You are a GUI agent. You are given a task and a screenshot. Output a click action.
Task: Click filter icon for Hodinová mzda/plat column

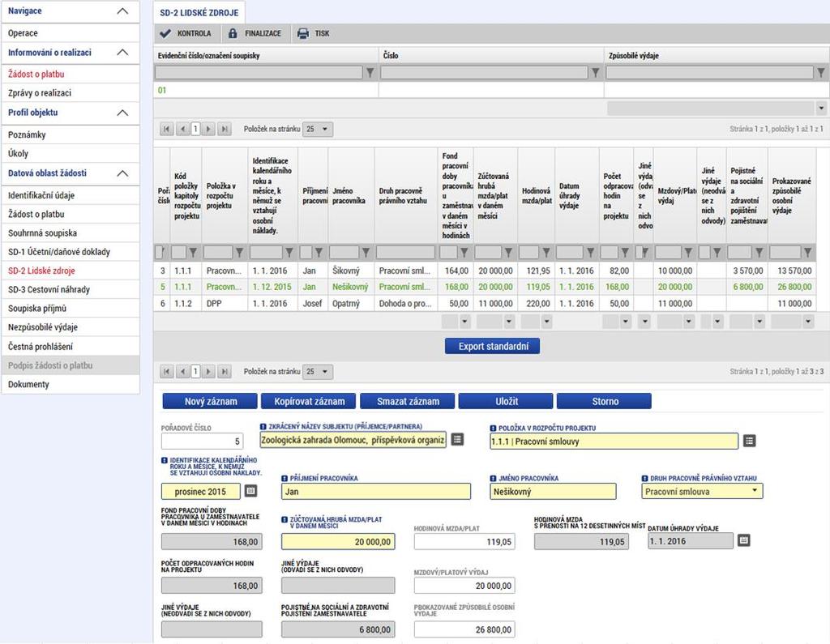[x=546, y=253]
